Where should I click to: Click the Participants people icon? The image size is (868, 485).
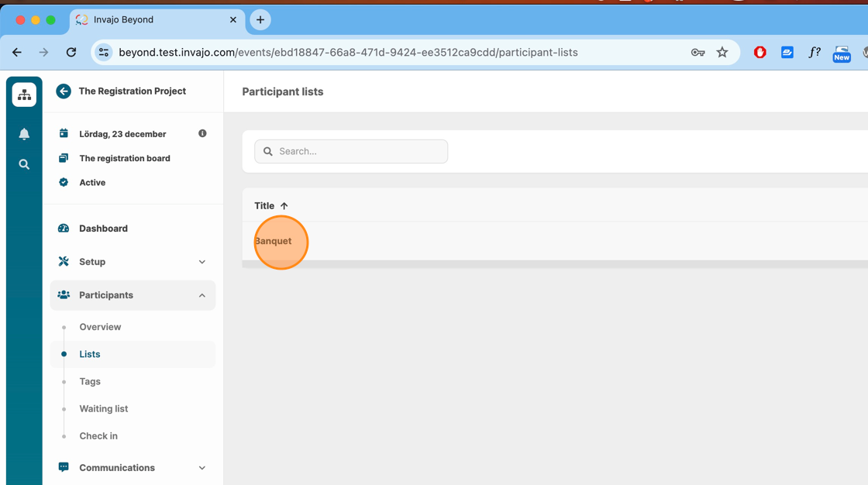click(64, 294)
